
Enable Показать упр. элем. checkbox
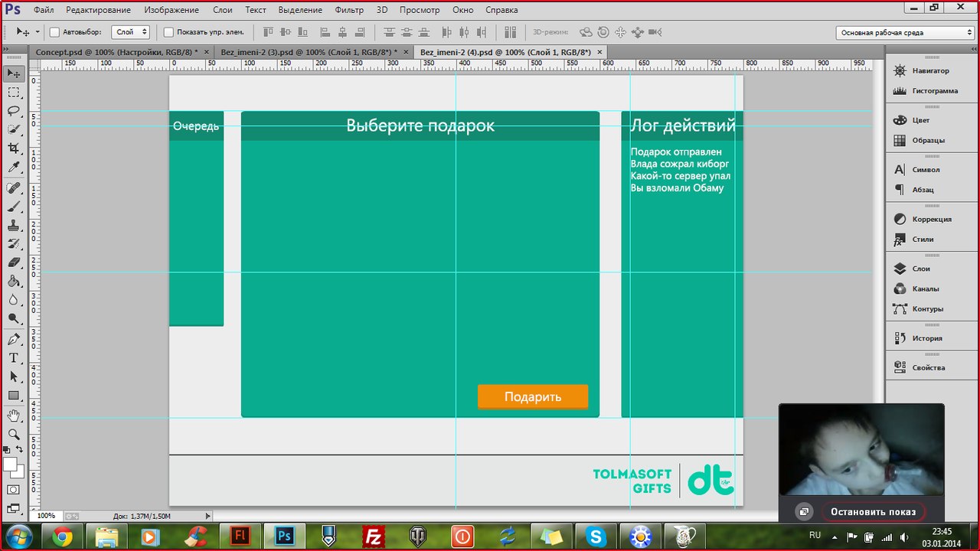(169, 32)
